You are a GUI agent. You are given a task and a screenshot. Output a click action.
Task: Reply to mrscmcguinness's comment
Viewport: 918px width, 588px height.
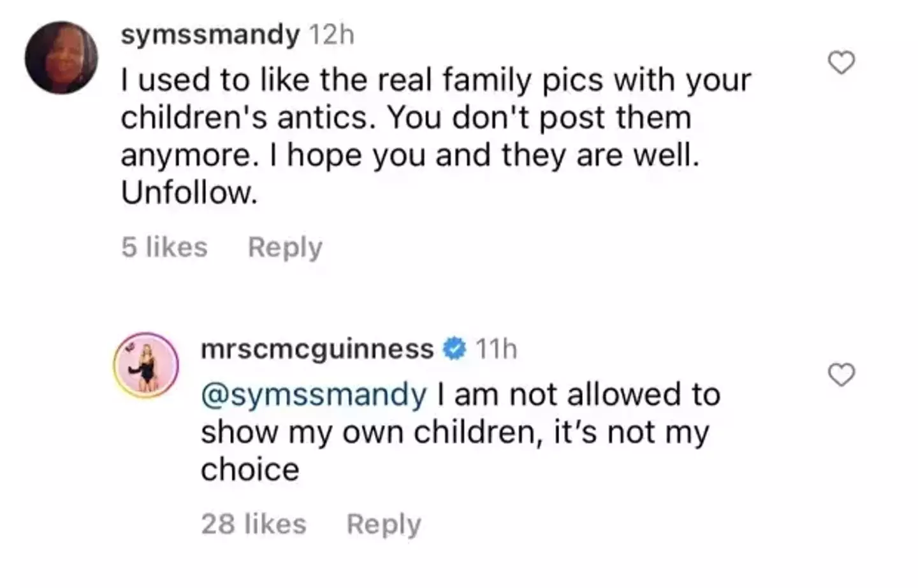[x=383, y=523]
